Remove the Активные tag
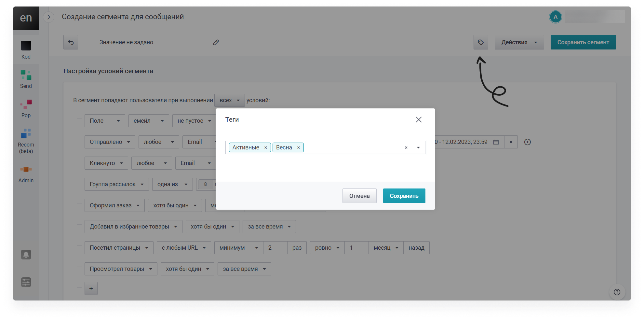The image size is (644, 320). (x=266, y=147)
